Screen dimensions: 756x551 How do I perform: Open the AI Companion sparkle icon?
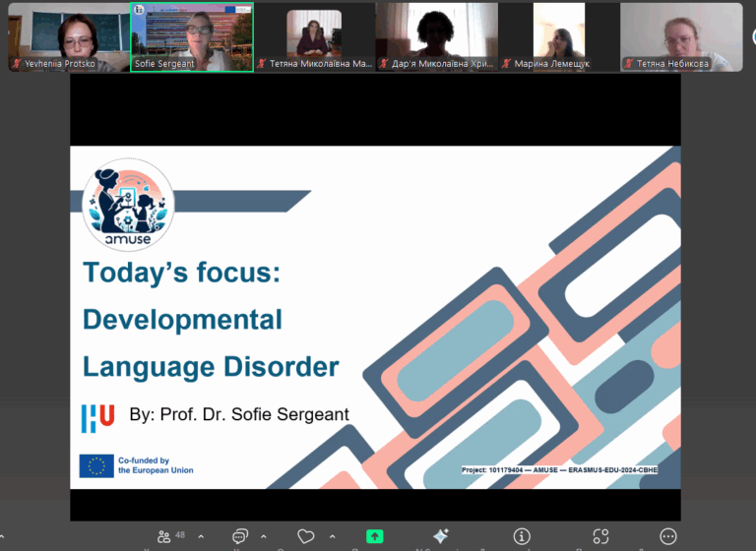(441, 535)
